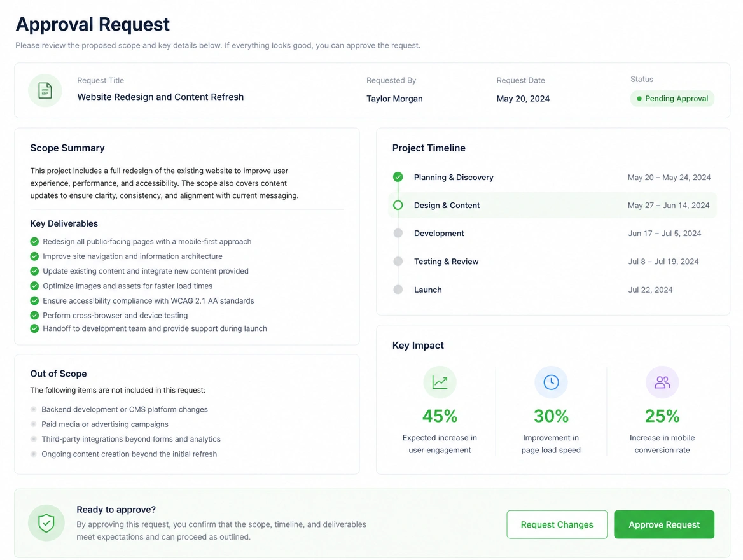Click the check next to Optimize images and assets
Screen dimensions: 743x560
pos(34,286)
